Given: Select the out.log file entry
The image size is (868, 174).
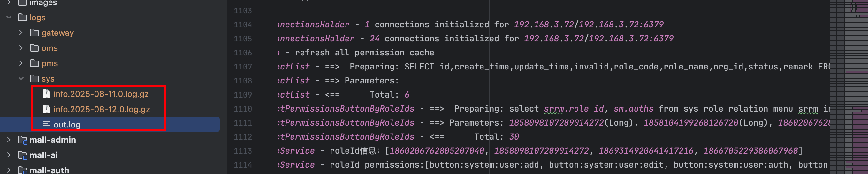Looking at the screenshot, I should pos(110,124).
